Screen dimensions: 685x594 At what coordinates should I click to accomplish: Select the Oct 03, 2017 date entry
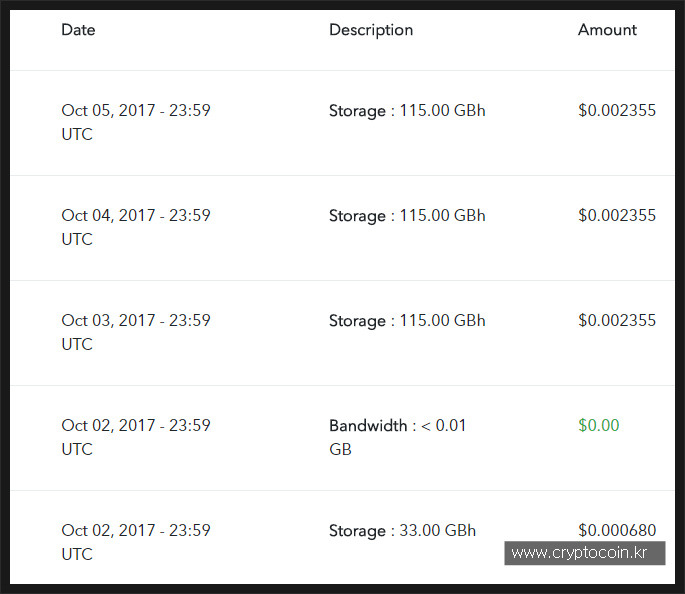coord(136,332)
